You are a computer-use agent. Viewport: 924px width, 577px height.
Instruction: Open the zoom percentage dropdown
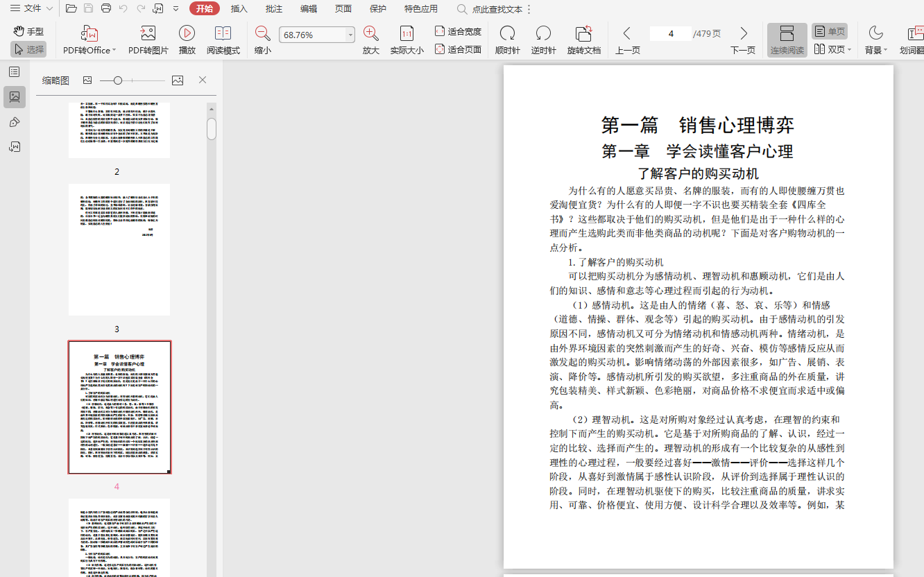click(350, 35)
